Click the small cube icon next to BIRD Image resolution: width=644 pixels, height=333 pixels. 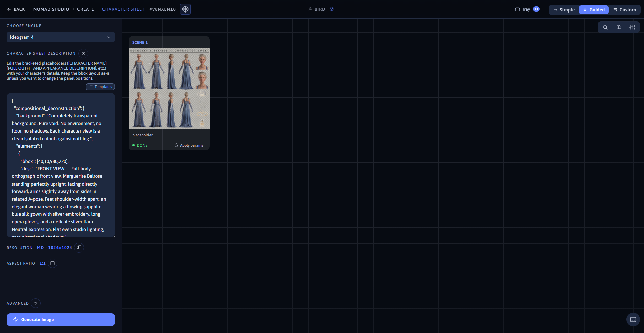pos(332,9)
